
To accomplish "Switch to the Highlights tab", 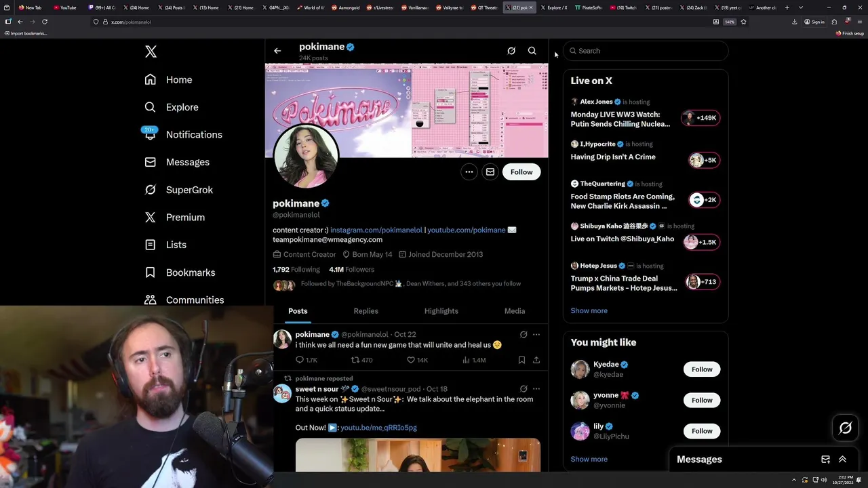I will click(441, 311).
